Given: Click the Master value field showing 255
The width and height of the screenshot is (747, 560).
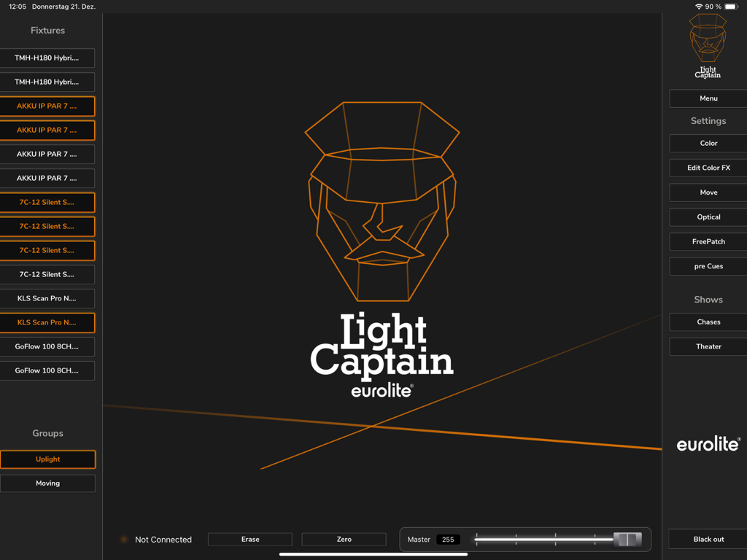Looking at the screenshot, I should click(448, 539).
